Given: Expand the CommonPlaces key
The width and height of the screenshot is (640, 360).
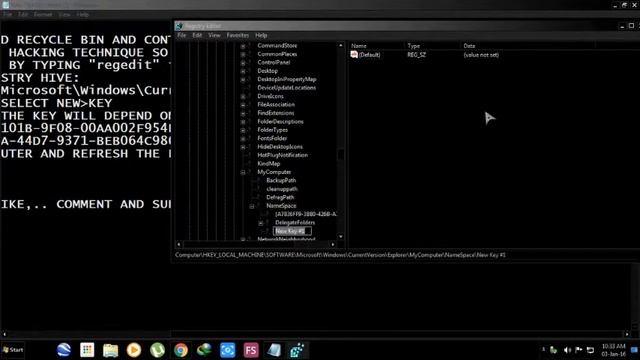Looking at the screenshot, I should [x=243, y=54].
